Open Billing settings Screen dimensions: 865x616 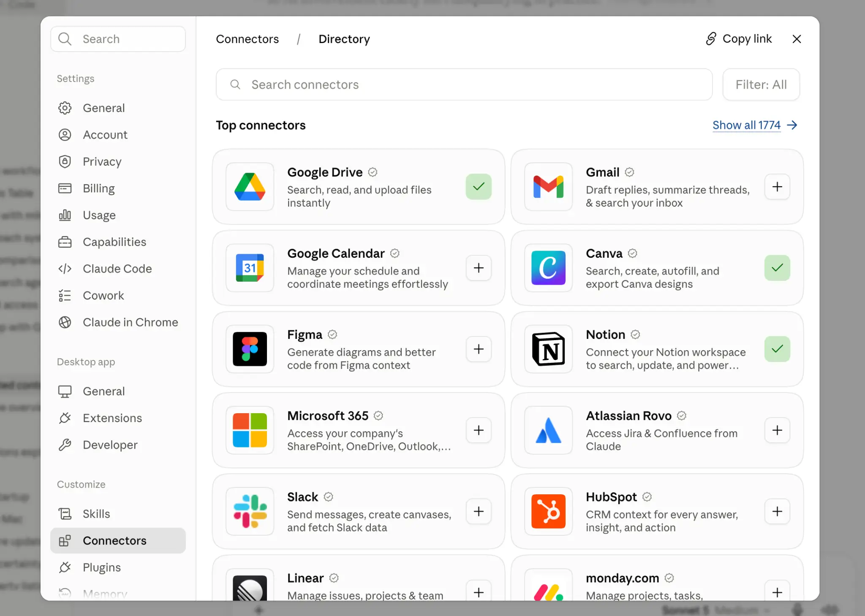tap(118, 188)
